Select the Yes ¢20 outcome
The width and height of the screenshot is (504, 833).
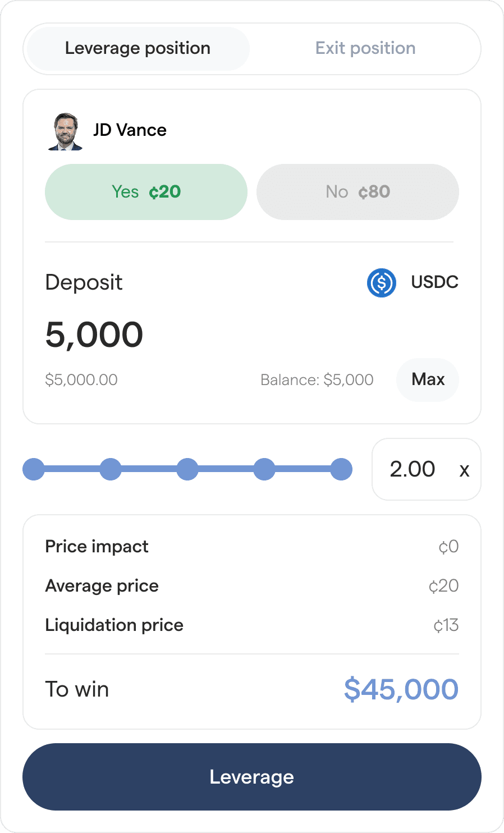(146, 192)
